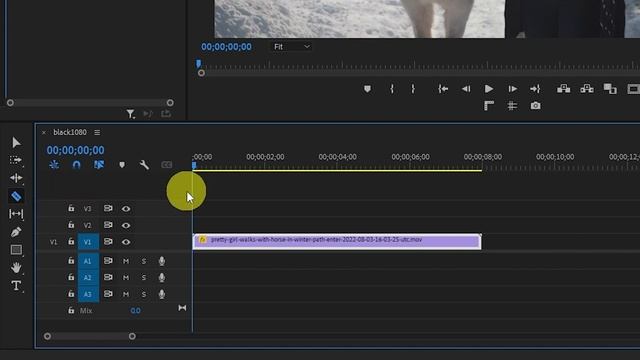Viewport: 640px width, 360px height.
Task: Toggle V2 track output eye
Action: point(126,225)
